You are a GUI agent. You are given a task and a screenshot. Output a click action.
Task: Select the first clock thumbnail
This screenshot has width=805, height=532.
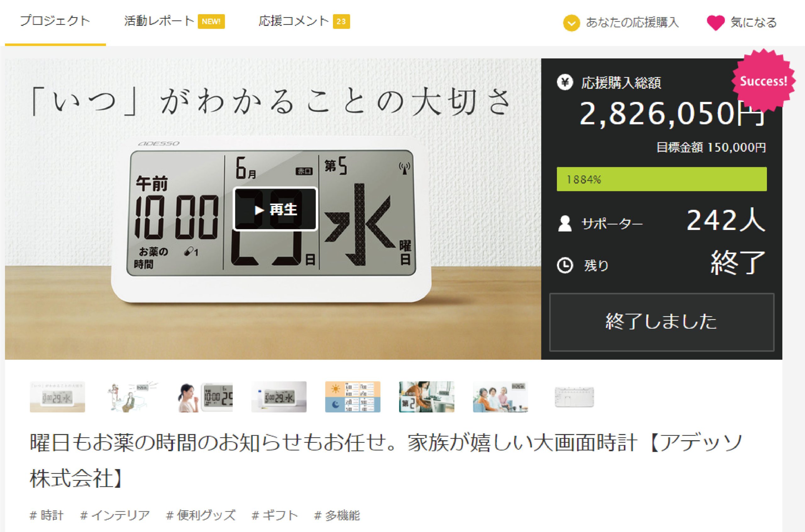[x=57, y=397]
